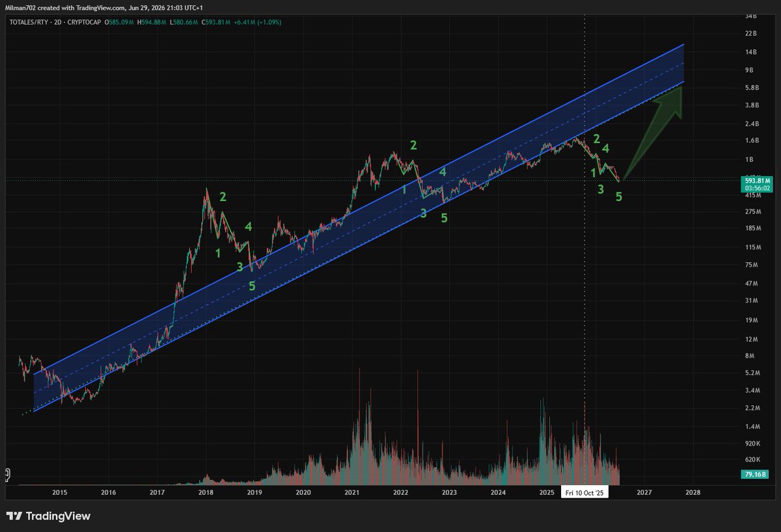Click the 9B price axis label
This screenshot has width=781, height=532.
pos(748,70)
